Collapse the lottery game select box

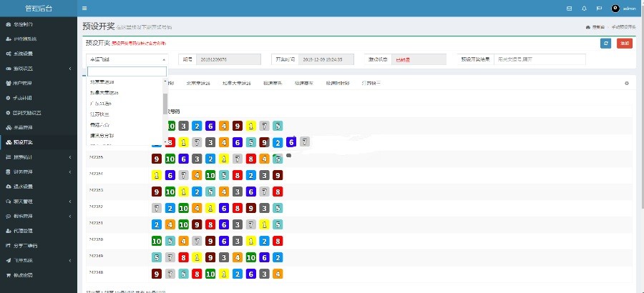[x=127, y=60]
